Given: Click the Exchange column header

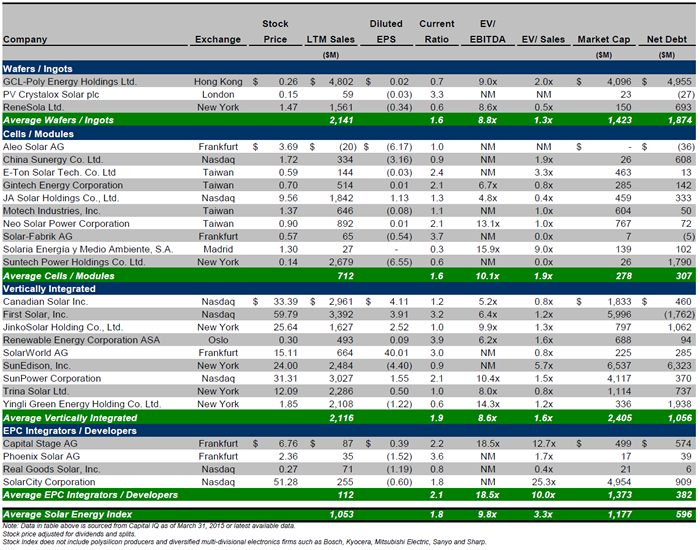Looking at the screenshot, I should 218,39.
